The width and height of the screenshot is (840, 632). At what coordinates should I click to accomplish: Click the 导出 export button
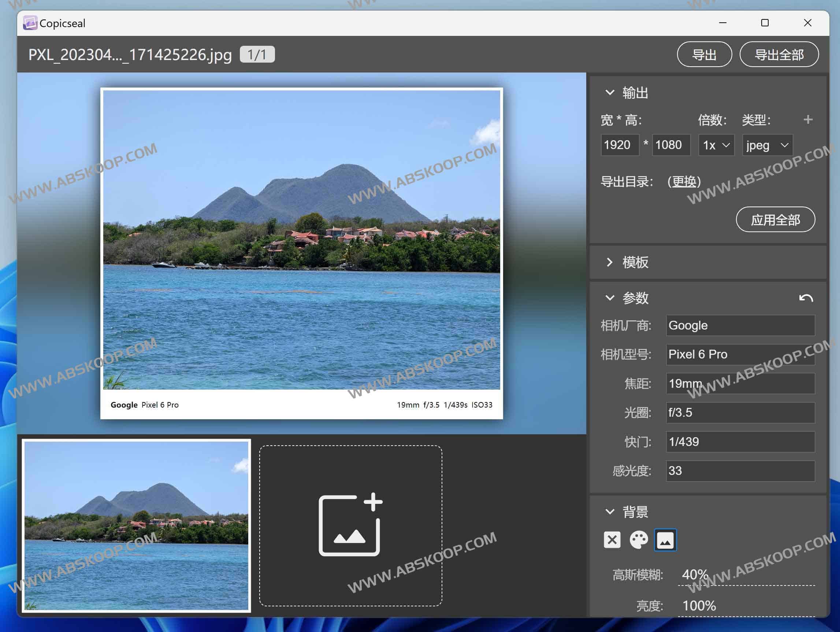(704, 55)
